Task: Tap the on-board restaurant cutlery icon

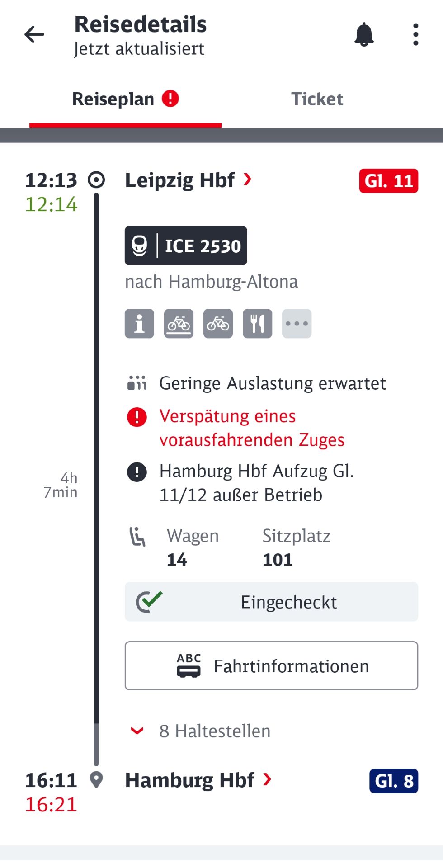Action: (x=257, y=324)
